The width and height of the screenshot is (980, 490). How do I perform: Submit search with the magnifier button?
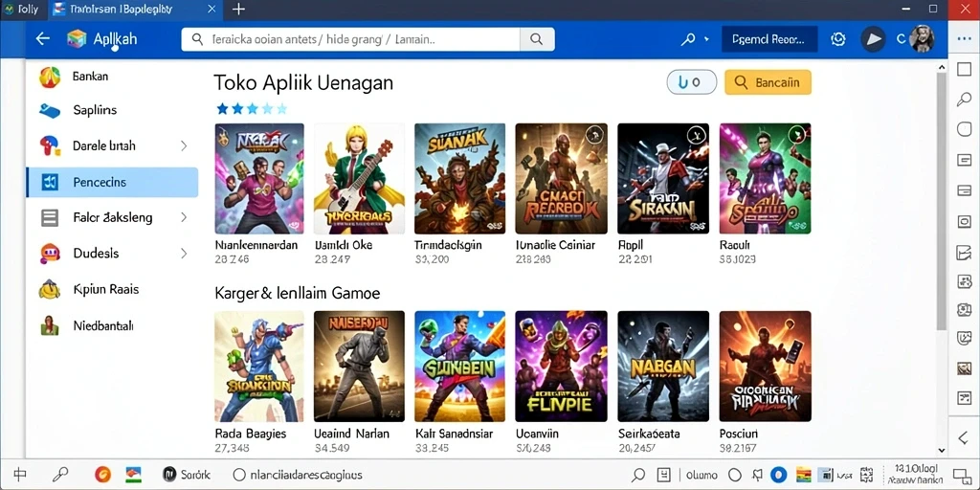pos(537,39)
